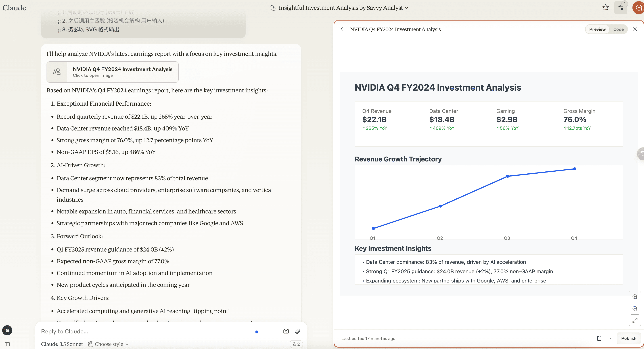Click the Q3 data point on chart
Screen dimensions: 644x349
coord(507,176)
